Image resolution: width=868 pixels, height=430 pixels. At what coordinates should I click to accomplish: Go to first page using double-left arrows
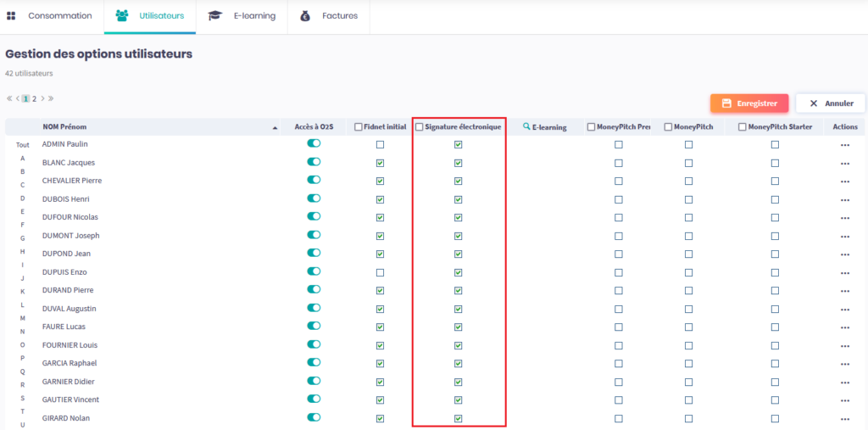[9, 99]
